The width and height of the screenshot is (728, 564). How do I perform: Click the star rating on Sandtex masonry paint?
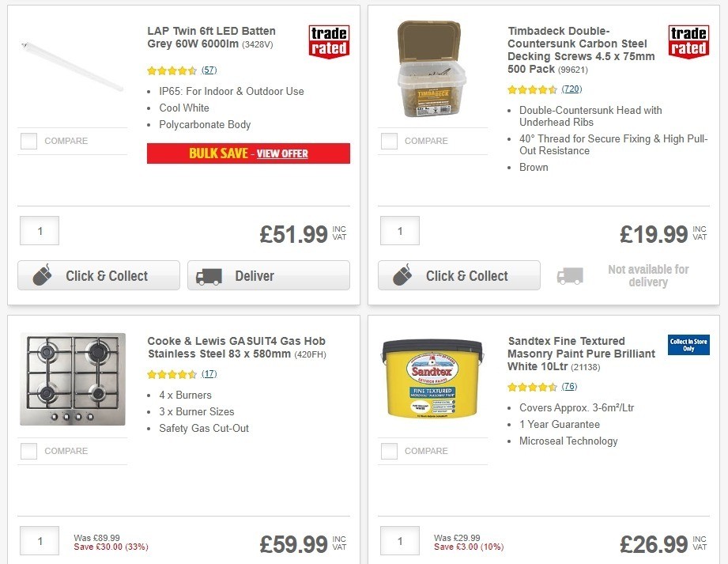point(532,387)
